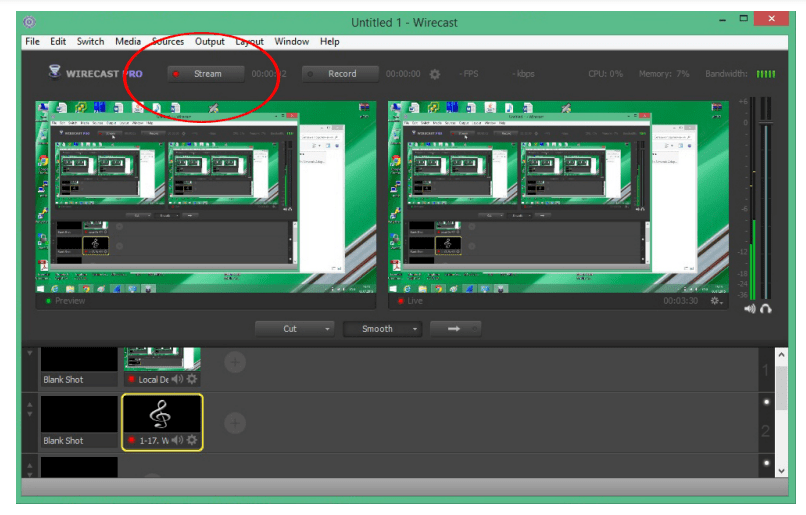This screenshot has width=806, height=515.
Task: Toggle AutoLive indicator beside Go arrow
Action: [475, 329]
